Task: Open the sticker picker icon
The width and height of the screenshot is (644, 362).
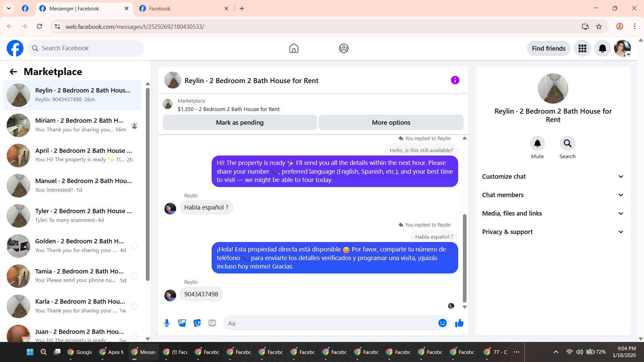Action: 197,323
